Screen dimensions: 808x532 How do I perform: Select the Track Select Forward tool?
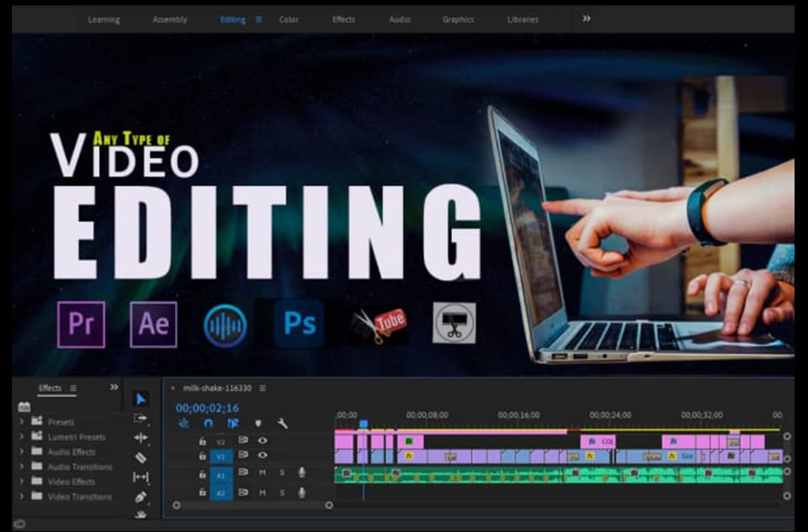click(141, 418)
